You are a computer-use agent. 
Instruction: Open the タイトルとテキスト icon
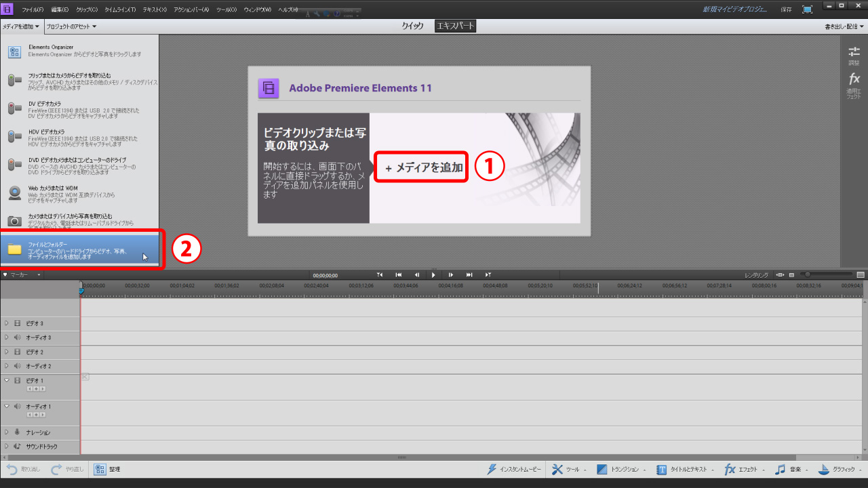[x=661, y=470]
